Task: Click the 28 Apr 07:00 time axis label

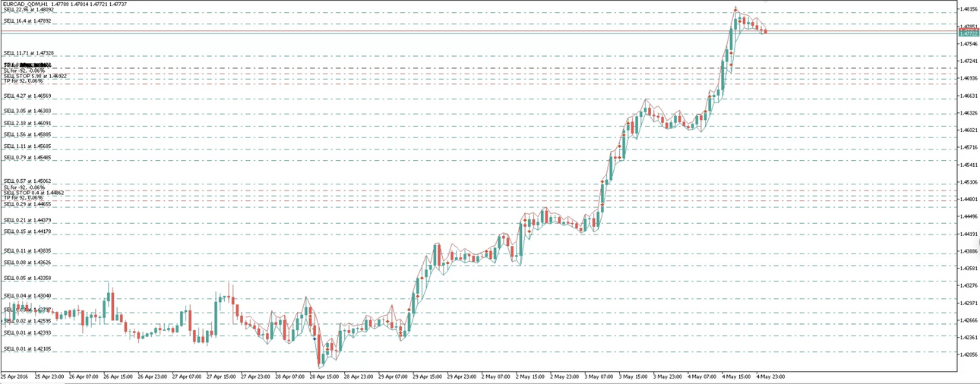Action: point(292,376)
